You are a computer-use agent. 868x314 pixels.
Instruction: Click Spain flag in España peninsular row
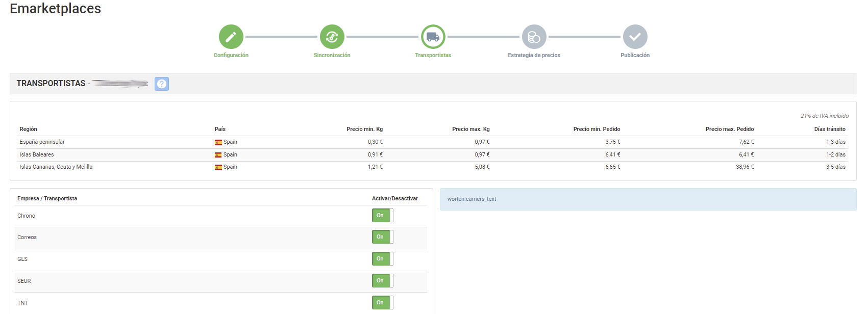(218, 142)
